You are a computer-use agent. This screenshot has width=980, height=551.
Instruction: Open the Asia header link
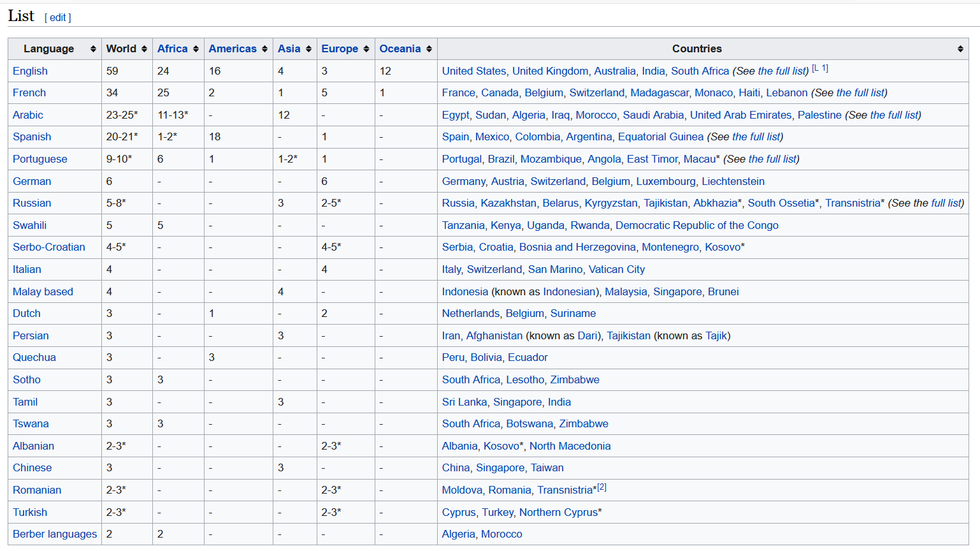[x=289, y=49]
